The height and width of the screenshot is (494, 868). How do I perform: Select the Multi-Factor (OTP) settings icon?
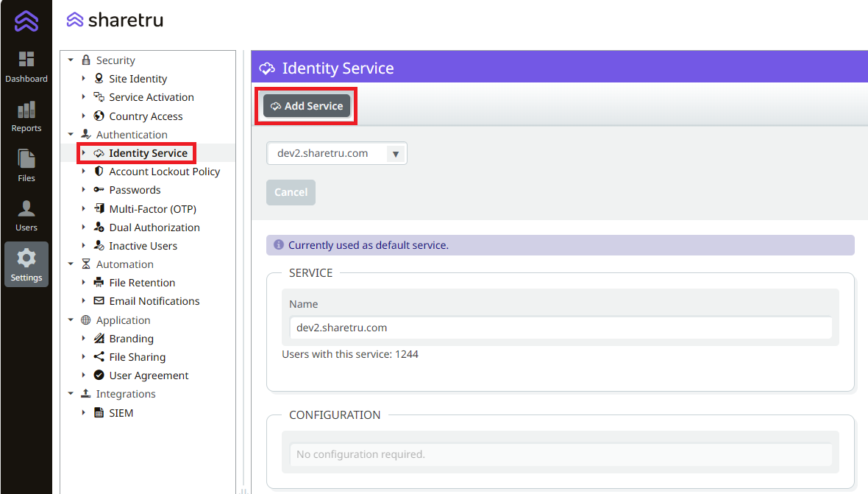pos(99,208)
